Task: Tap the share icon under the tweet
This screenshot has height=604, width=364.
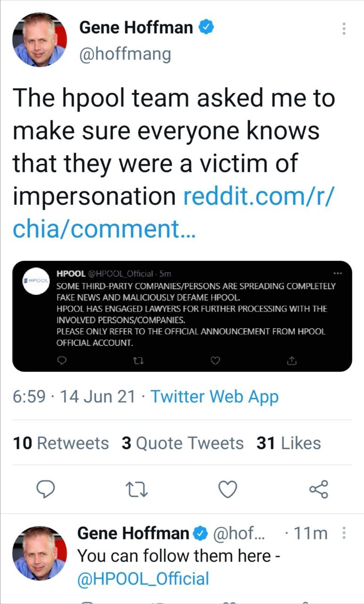Action: [319, 489]
